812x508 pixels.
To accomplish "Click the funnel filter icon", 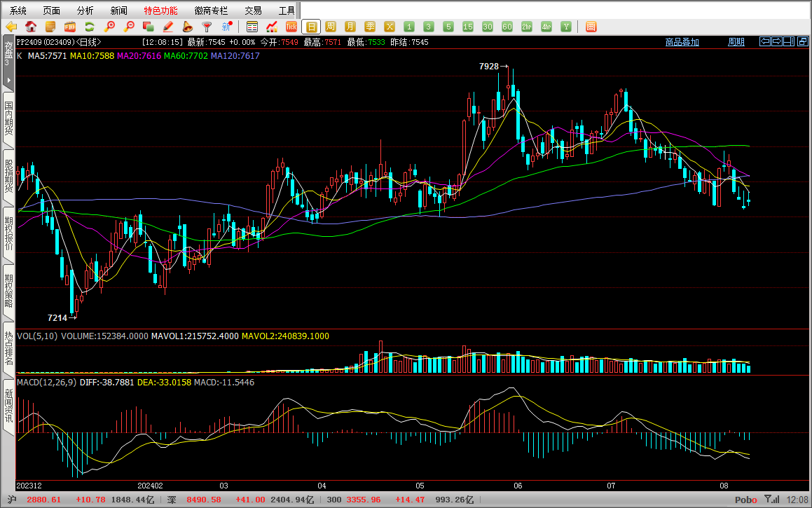I will 207,27.
